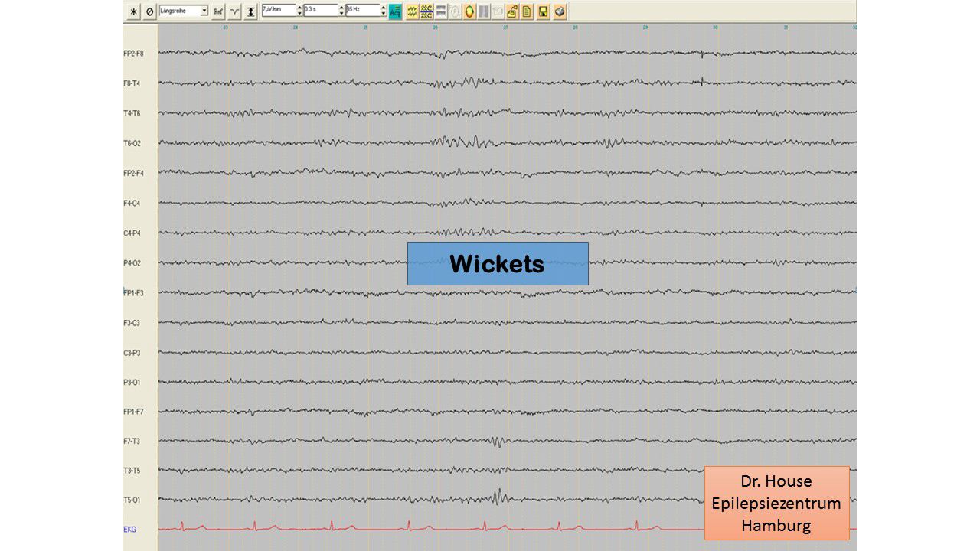
Task: Open the colored head map icon
Action: [469, 11]
